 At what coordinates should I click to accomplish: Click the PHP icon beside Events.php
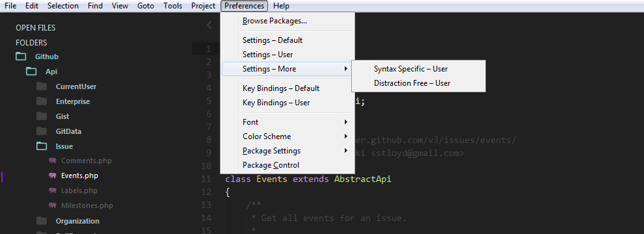pos(52,175)
